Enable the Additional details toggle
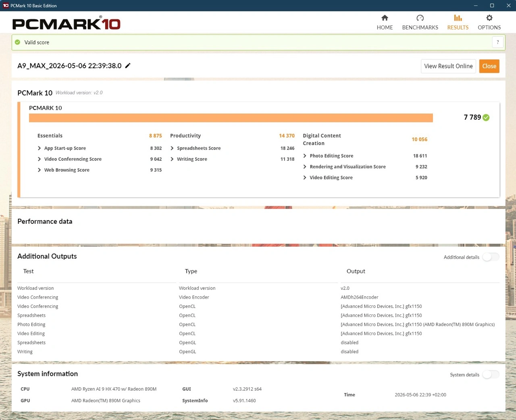 click(491, 257)
